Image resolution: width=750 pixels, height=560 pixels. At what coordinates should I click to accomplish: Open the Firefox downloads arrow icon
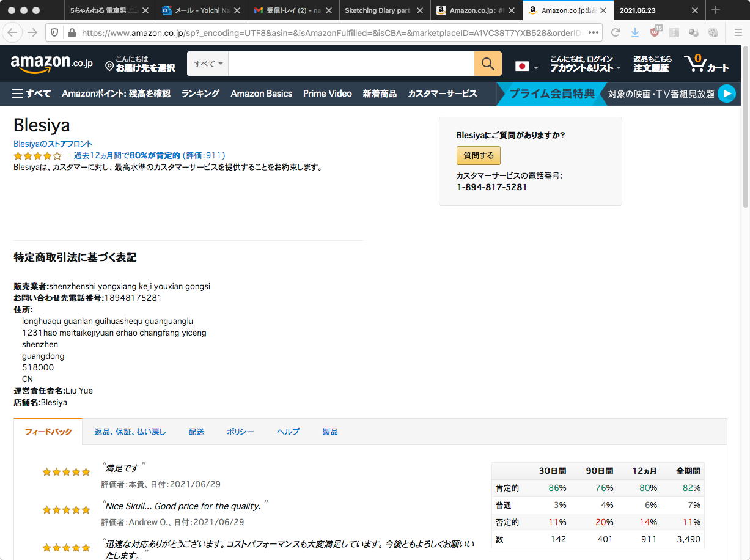[635, 32]
